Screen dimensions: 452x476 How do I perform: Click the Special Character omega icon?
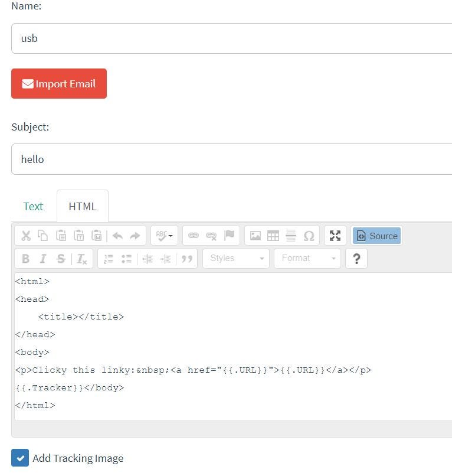[x=309, y=236]
